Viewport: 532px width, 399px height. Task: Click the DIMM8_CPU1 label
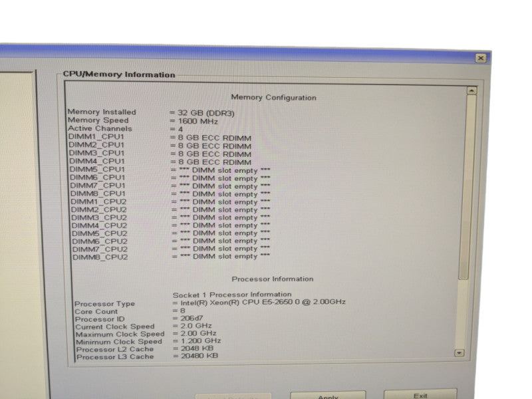[98, 194]
